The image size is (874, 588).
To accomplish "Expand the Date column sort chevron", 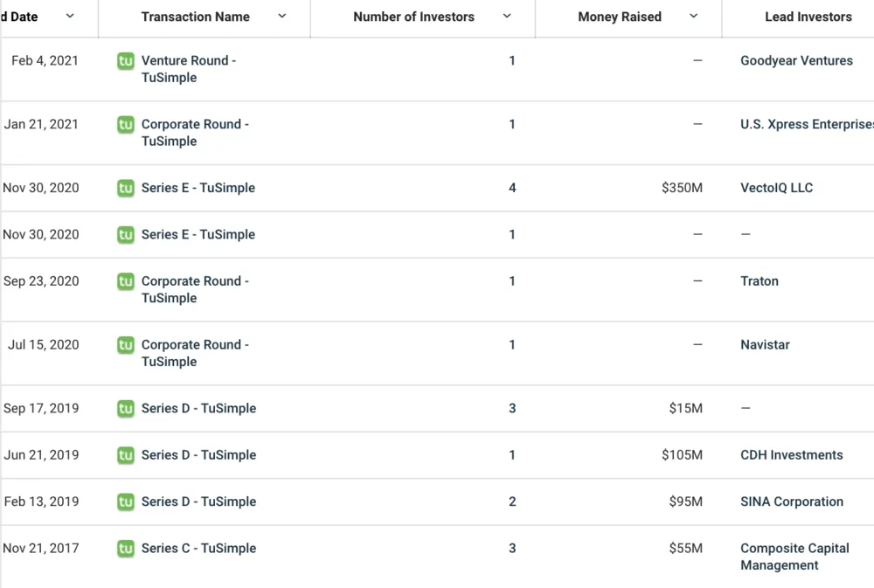I will pos(70,17).
